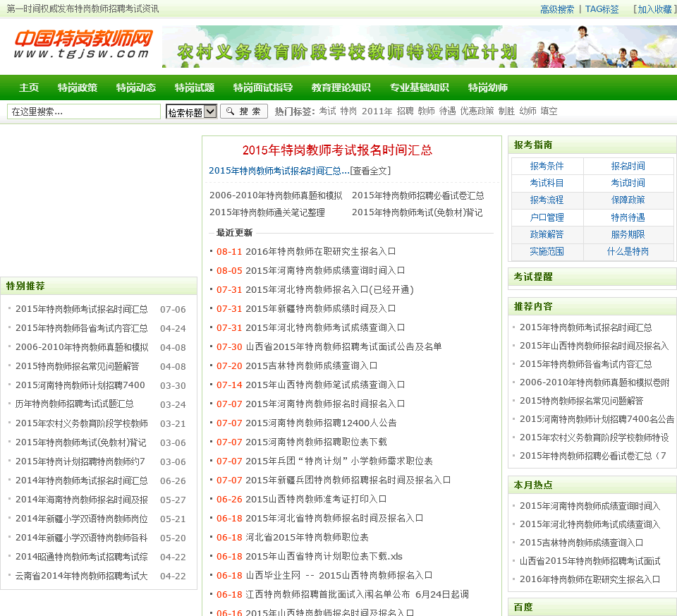Open 2015年河北特岗教师报名入口(已经开通)

tap(329, 289)
